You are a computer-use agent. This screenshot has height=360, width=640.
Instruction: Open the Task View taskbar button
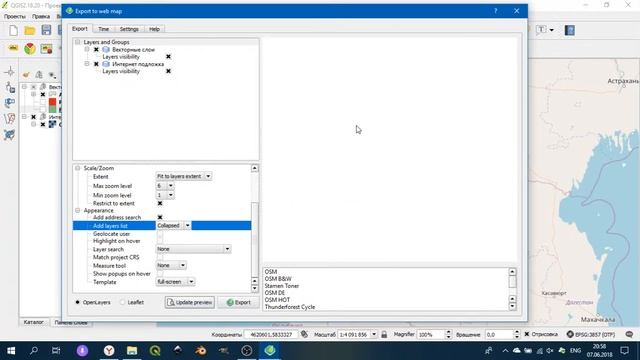click(56, 351)
